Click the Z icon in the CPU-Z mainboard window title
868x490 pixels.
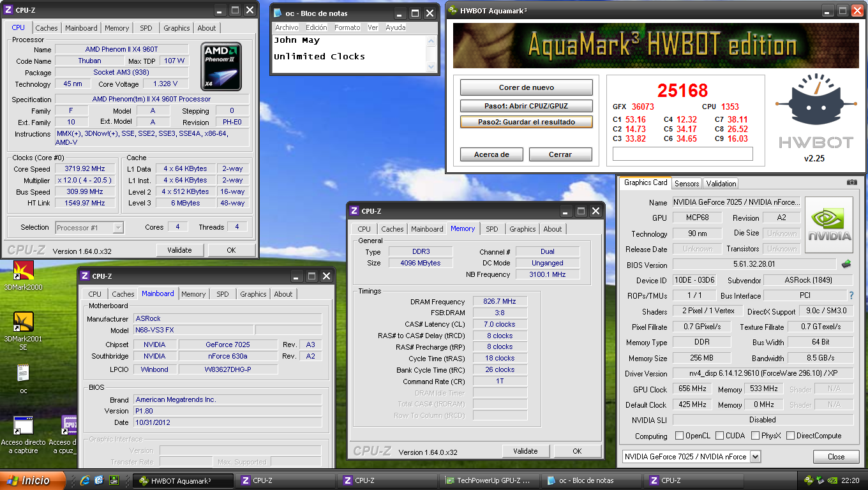(85, 276)
